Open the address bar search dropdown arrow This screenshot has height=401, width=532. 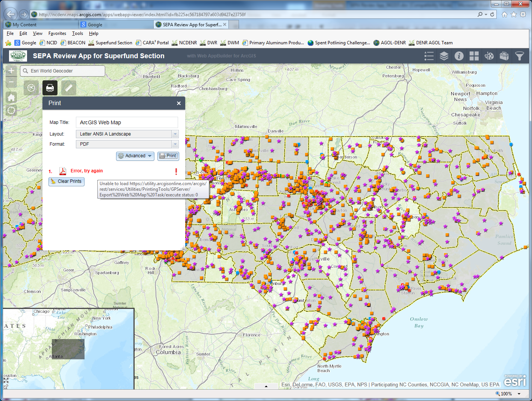(x=486, y=14)
